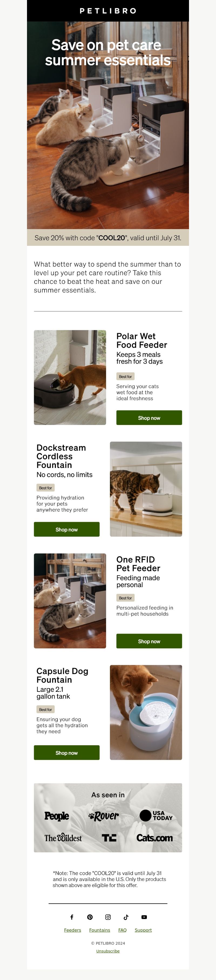Open the Instagram social icon

tap(108, 917)
